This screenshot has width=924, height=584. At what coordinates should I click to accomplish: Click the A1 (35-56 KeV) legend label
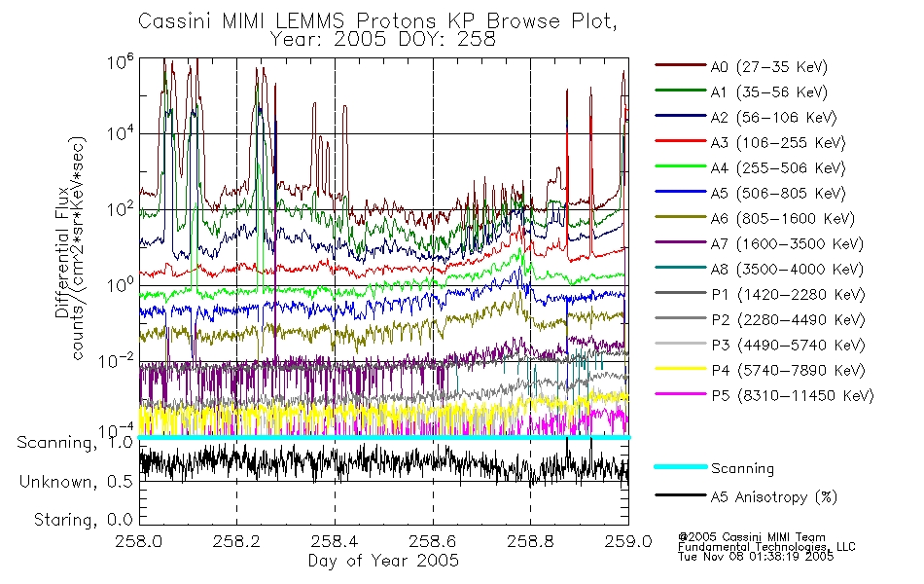click(x=768, y=92)
